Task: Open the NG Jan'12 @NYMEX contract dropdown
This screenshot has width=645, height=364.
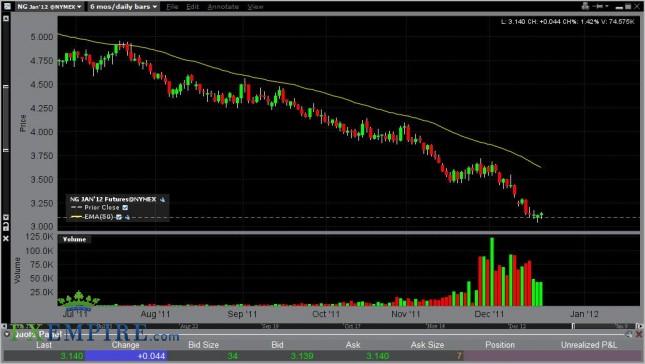Action: 49,7
